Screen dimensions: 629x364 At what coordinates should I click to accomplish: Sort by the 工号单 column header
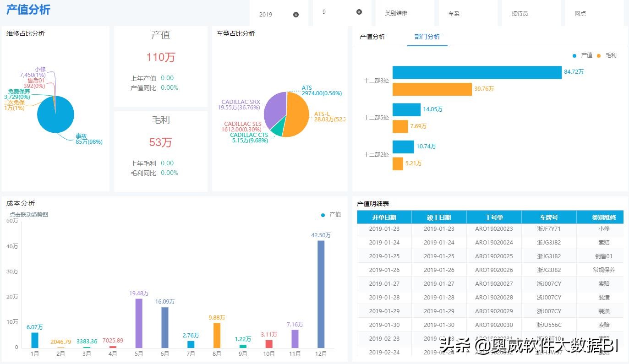click(494, 217)
